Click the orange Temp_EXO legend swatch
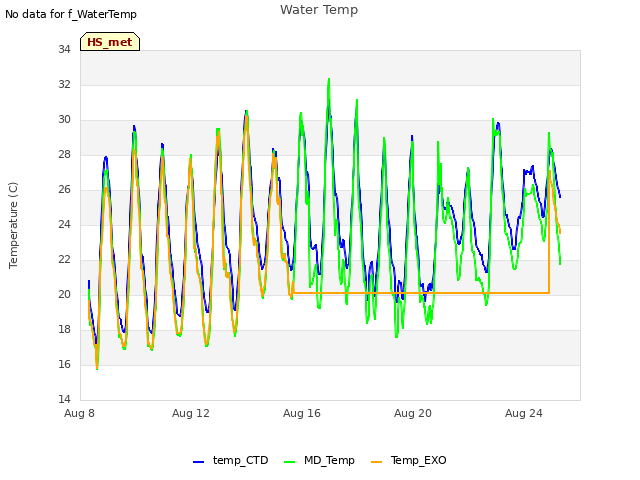This screenshot has height=480, width=640. 376,462
